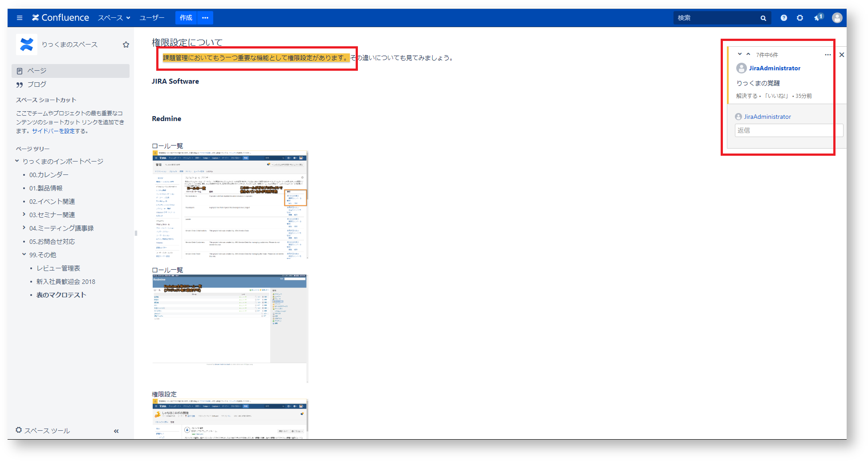Open the hamburger app switcher menu
The height and width of the screenshot is (461, 868).
19,18
